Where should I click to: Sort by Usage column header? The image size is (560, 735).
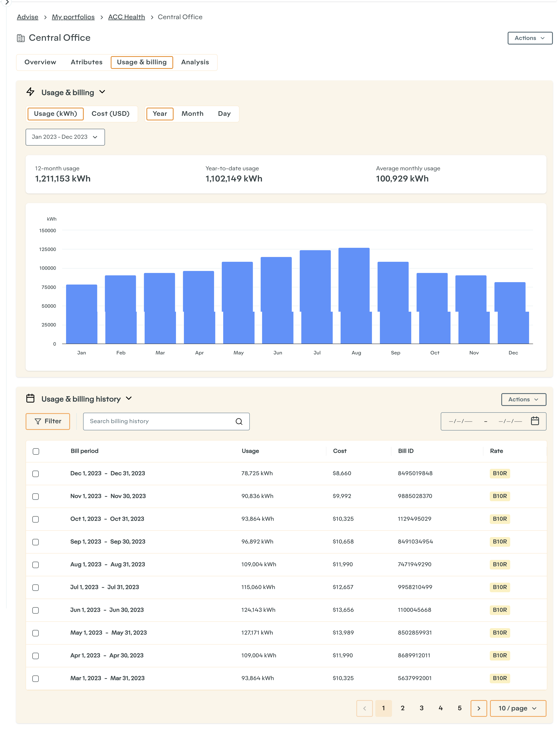coord(250,451)
